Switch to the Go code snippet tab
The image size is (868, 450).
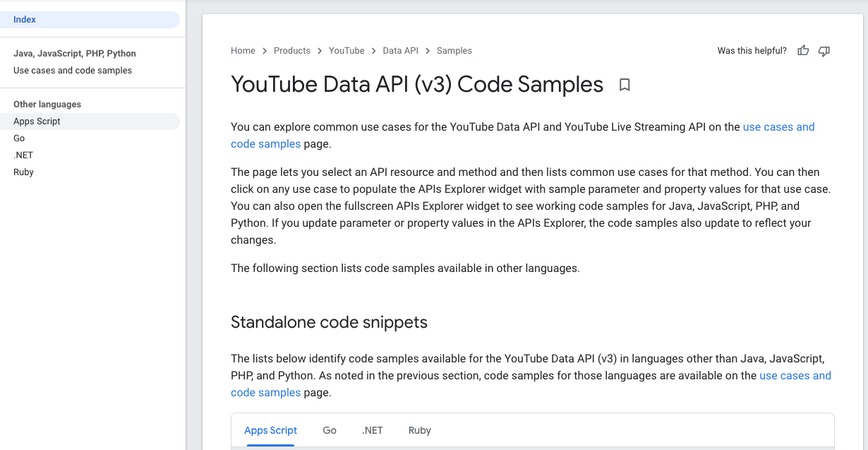click(x=329, y=430)
